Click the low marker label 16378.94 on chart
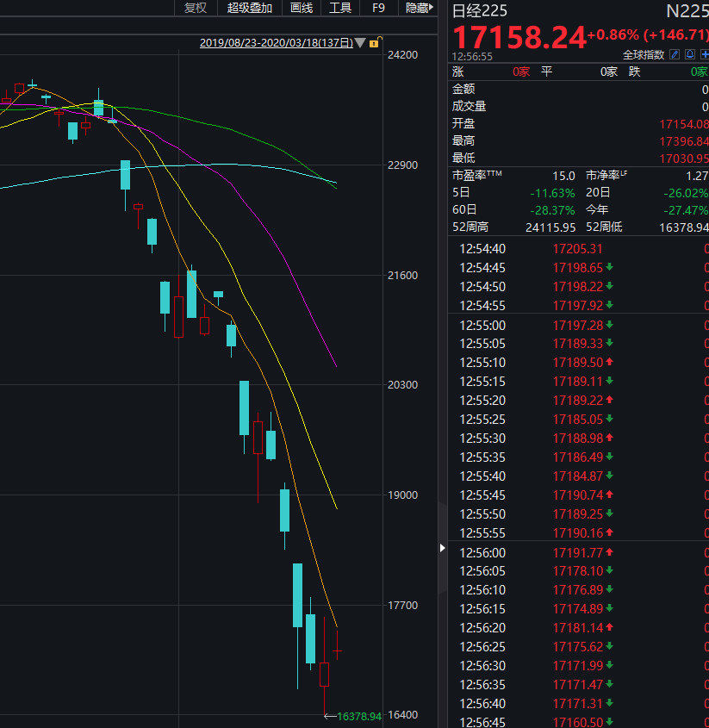The image size is (709, 728). 359,717
